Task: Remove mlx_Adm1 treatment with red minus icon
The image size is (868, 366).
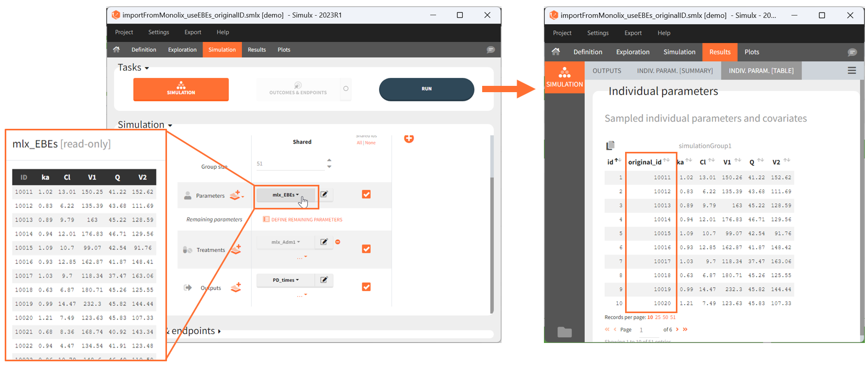Action: [x=338, y=242]
